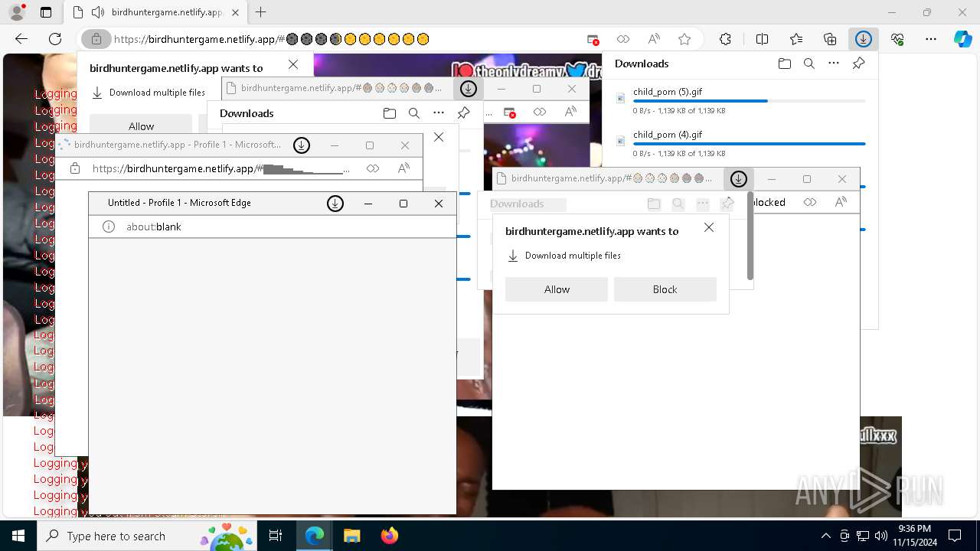
Task: Launch Copilot from the top-right corner
Action: point(963,39)
